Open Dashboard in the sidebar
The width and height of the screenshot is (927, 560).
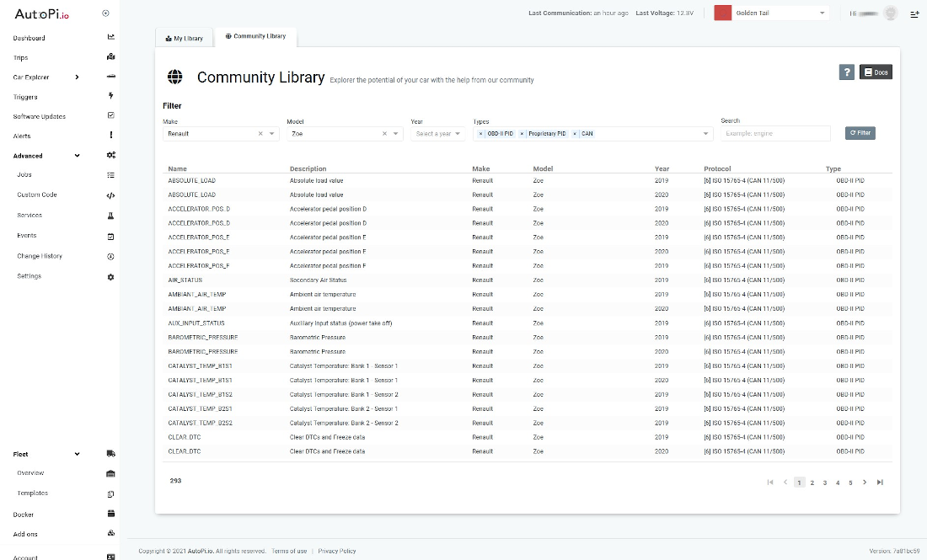pos(29,38)
